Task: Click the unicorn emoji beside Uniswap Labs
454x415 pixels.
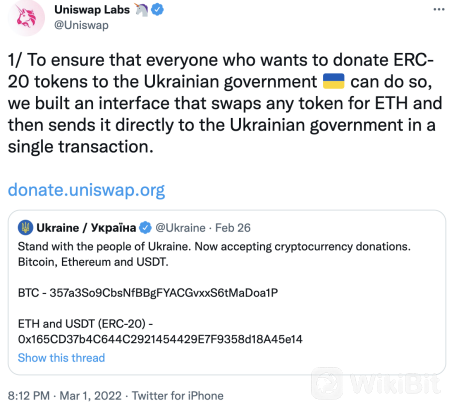Action: click(141, 10)
